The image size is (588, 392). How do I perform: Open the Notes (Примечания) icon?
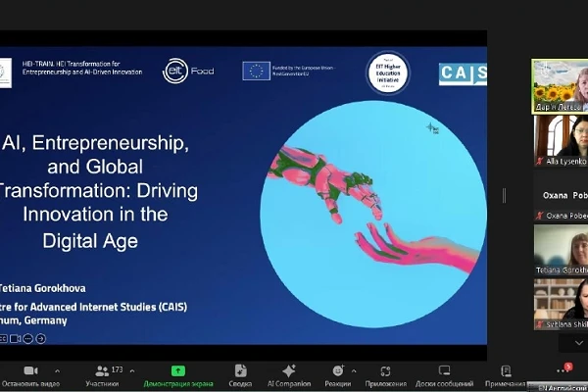click(x=506, y=371)
